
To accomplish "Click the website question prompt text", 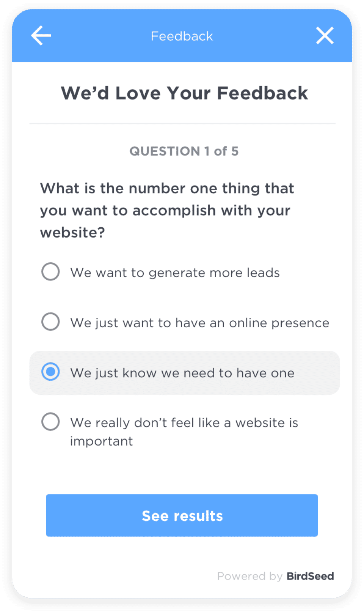I will point(167,210).
